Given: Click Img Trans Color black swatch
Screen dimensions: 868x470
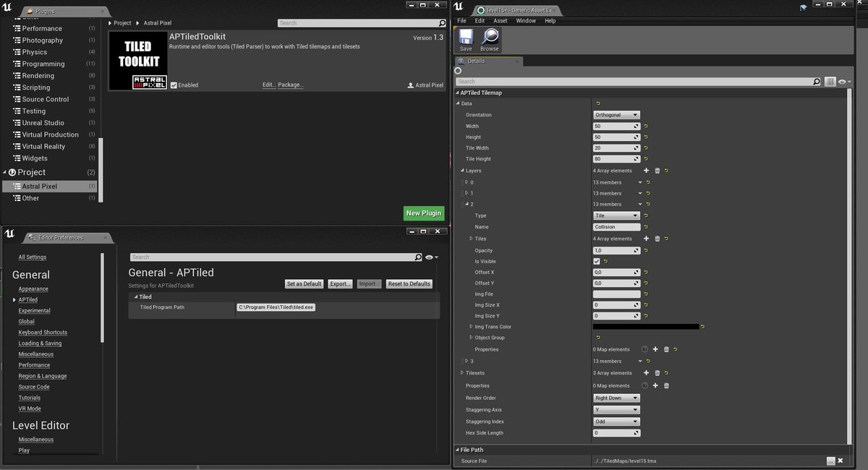Looking at the screenshot, I should 646,327.
